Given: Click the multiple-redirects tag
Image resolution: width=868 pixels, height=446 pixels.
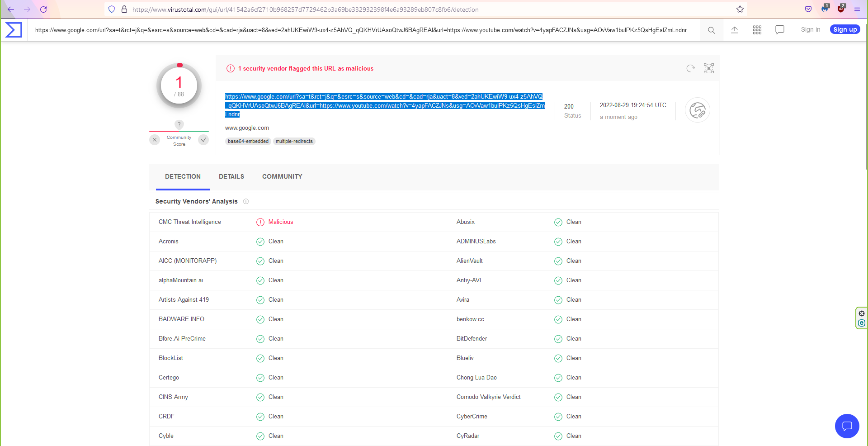Looking at the screenshot, I should [x=294, y=142].
